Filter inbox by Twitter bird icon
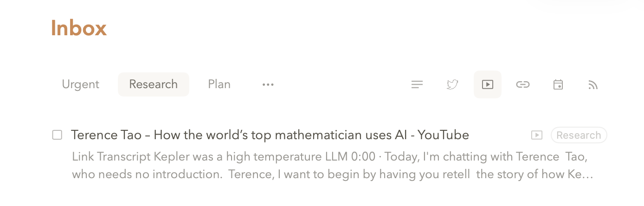Image resolution: width=644 pixels, height=206 pixels. 452,84
